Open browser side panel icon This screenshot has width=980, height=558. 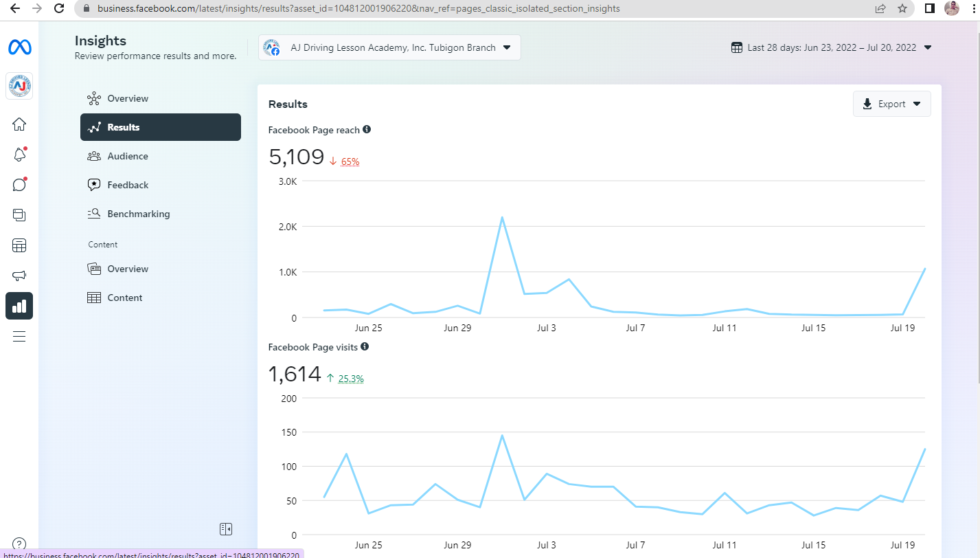929,9
